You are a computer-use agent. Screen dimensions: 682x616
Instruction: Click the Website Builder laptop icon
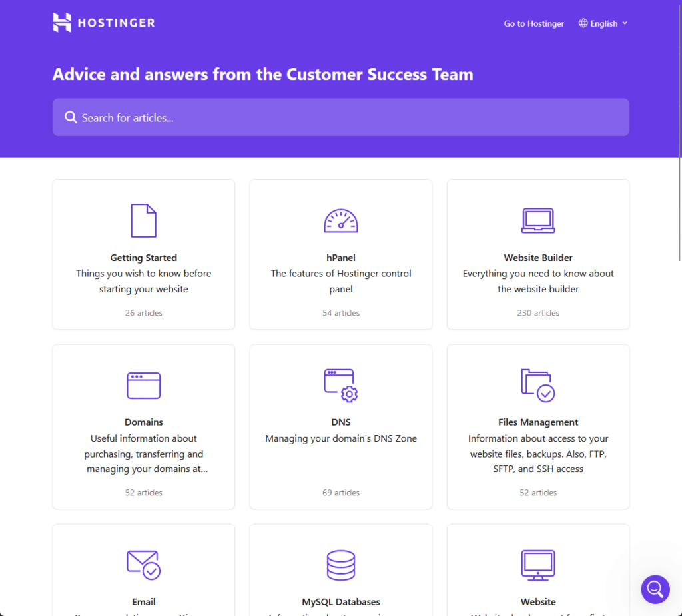click(x=538, y=221)
